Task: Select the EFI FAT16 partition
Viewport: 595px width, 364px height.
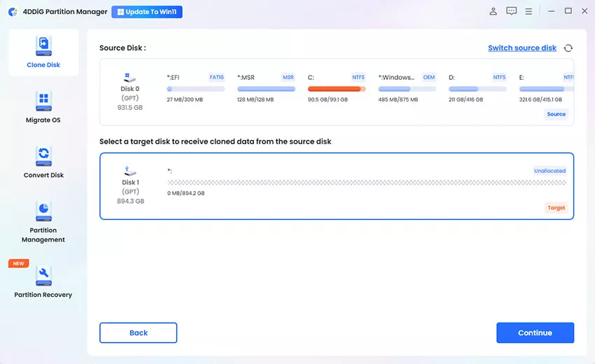Action: (195, 89)
